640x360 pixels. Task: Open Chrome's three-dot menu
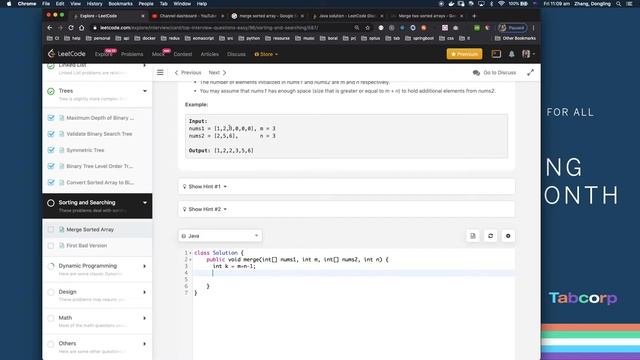533,28
